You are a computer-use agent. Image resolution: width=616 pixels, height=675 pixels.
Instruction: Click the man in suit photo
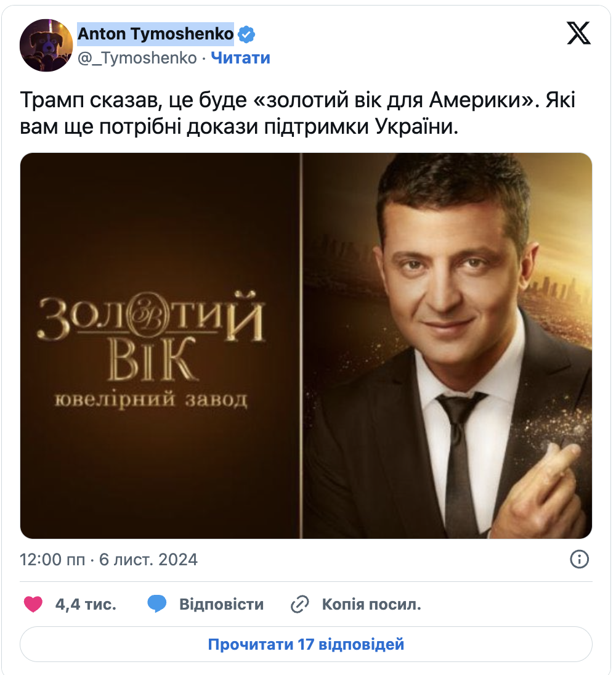coord(447,346)
